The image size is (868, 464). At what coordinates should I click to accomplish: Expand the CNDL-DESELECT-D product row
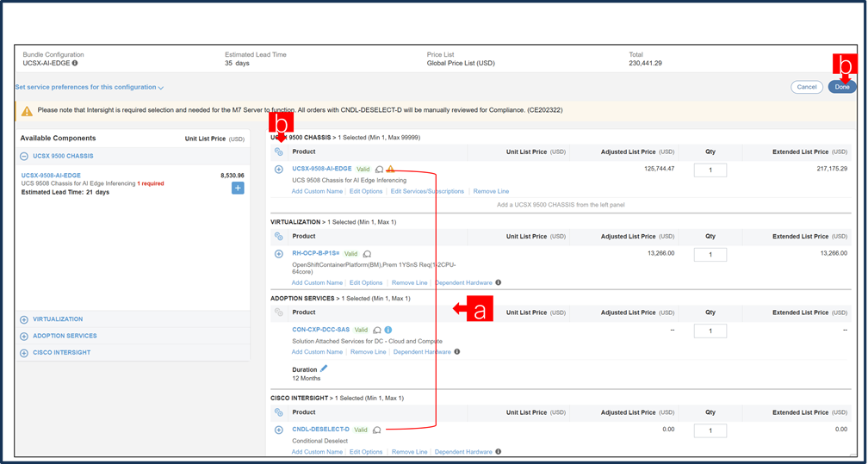point(279,430)
